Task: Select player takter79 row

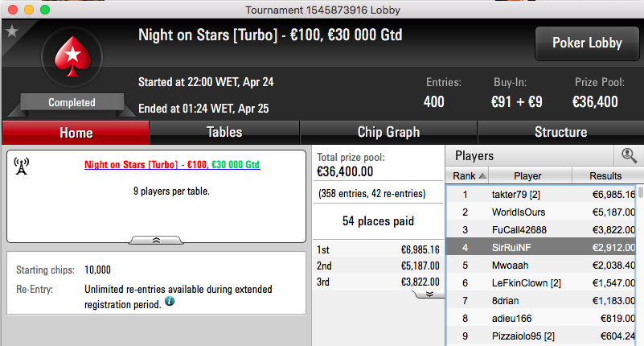Action: [x=541, y=195]
